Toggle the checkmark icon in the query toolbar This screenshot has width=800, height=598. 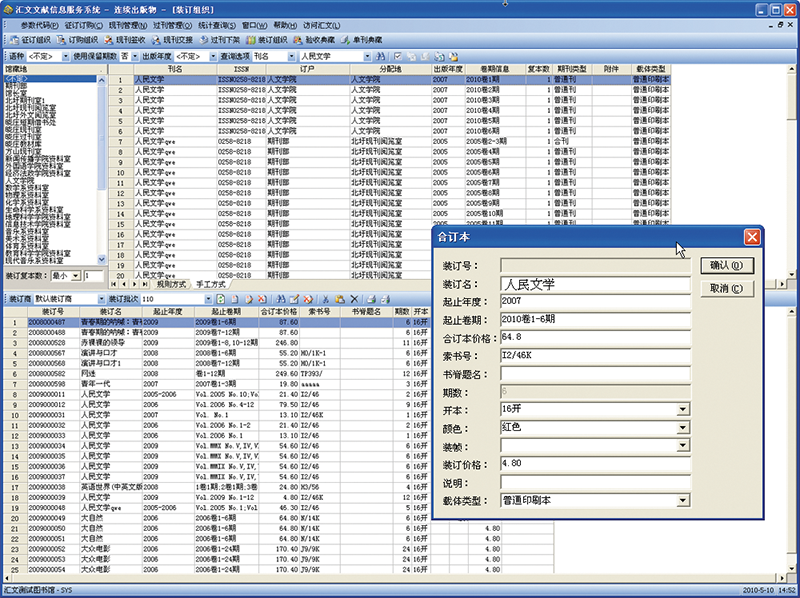pos(398,56)
